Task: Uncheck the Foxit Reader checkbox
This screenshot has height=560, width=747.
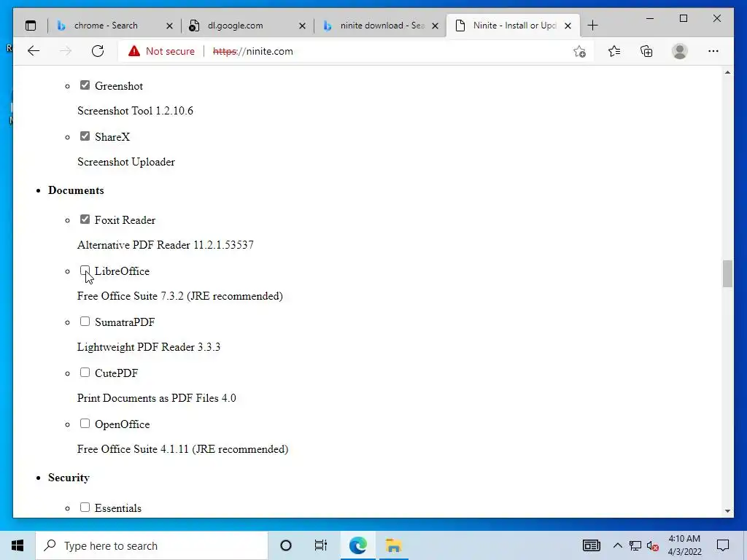Action: coord(85,219)
